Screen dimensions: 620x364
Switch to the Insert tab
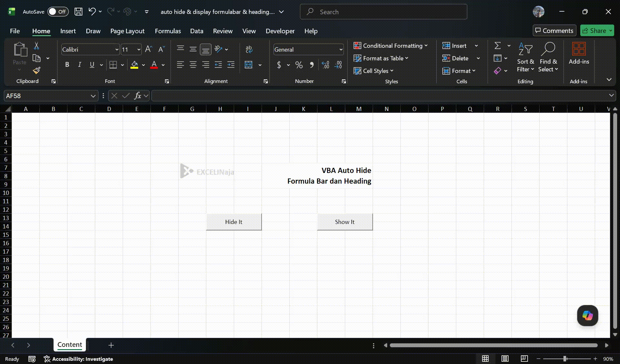click(x=68, y=31)
